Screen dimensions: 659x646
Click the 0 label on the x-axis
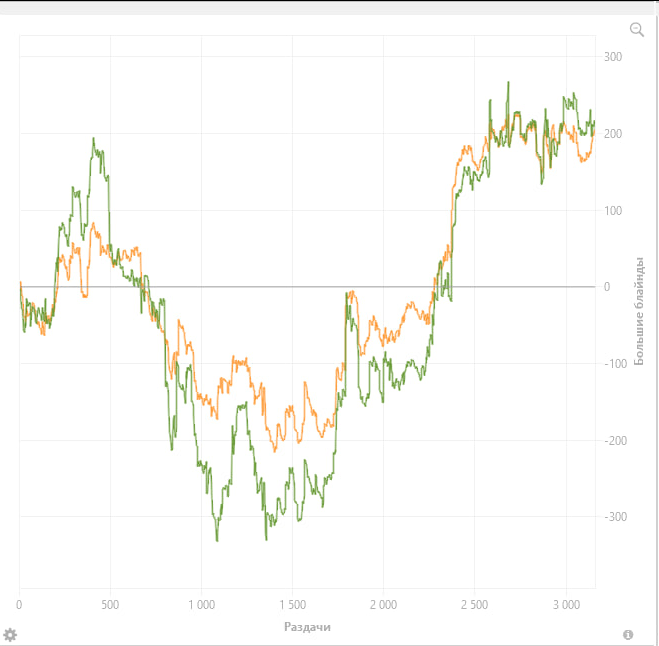(x=19, y=605)
